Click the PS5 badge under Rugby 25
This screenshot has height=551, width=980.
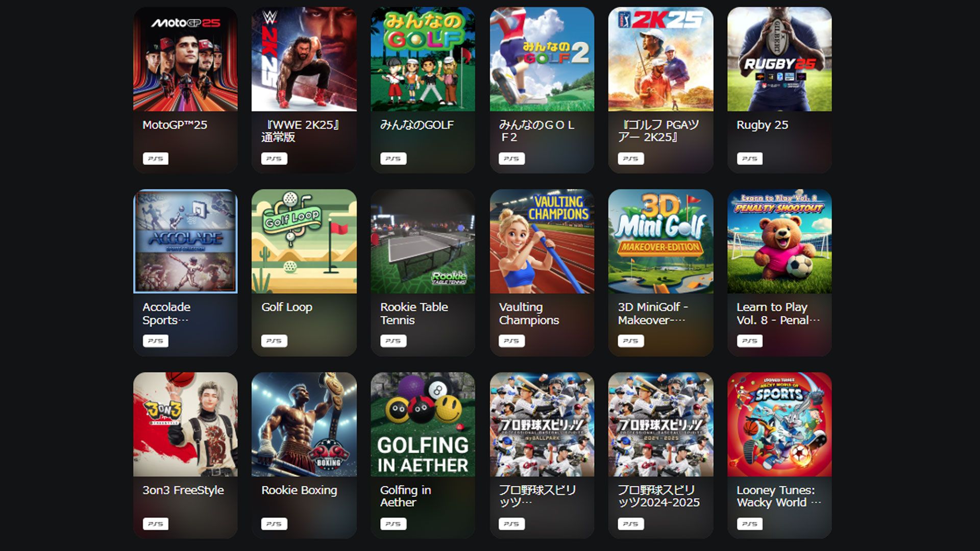[x=750, y=159]
